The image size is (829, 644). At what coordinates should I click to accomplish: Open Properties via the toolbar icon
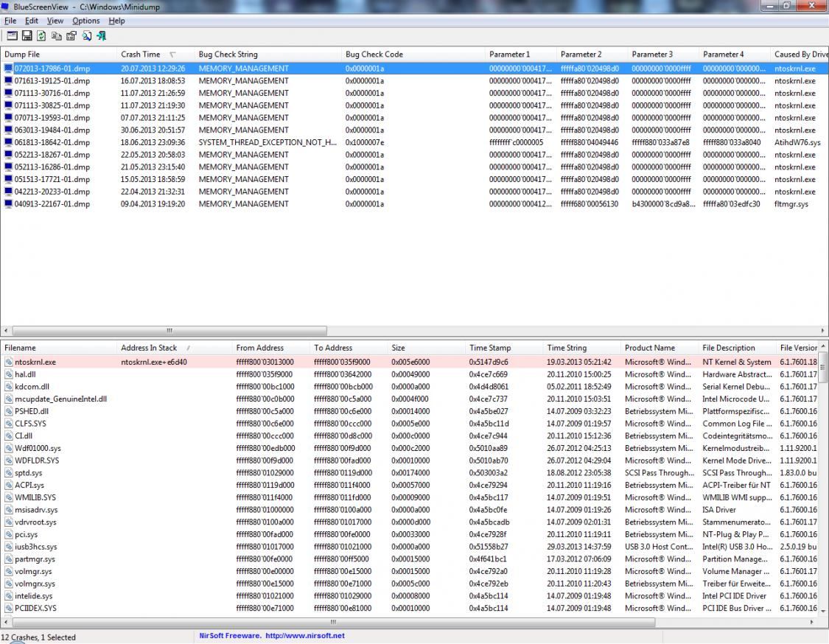71,36
